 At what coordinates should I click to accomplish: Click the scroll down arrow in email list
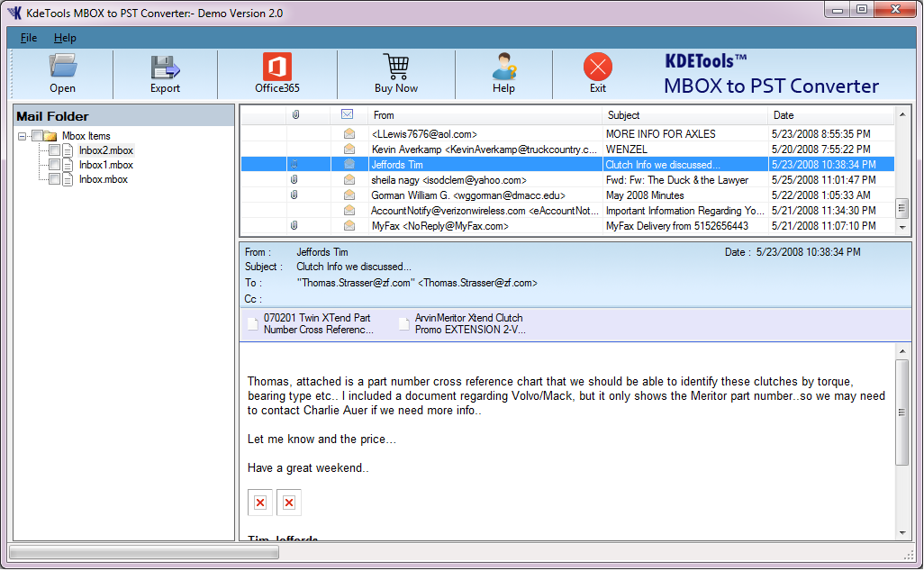[x=902, y=227]
